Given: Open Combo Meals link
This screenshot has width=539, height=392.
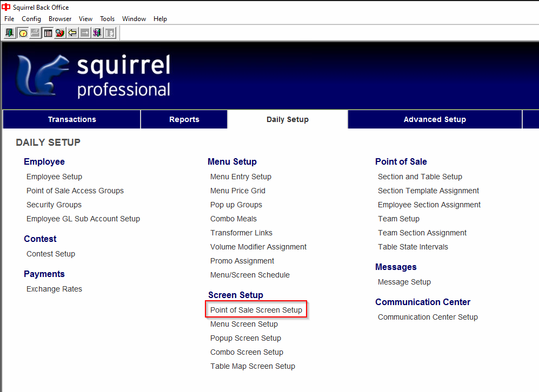Looking at the screenshot, I should [x=234, y=219].
